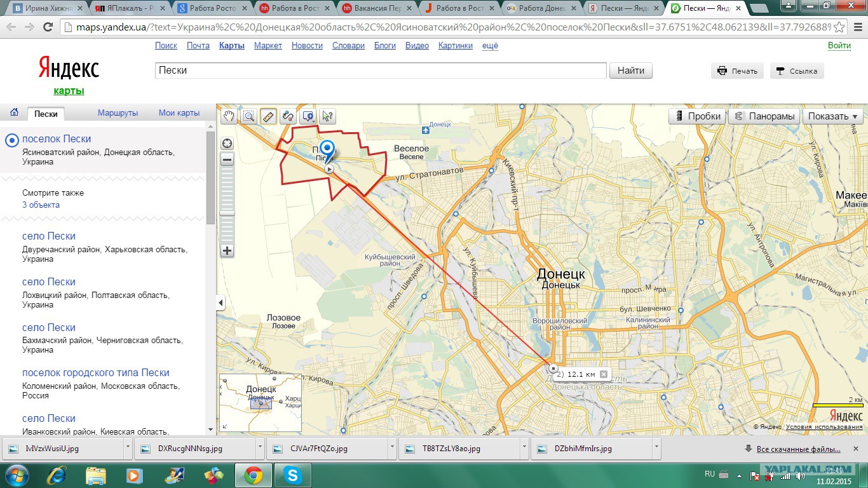The width and height of the screenshot is (868, 488).
Task: Select the route drawing tool
Action: point(288,116)
